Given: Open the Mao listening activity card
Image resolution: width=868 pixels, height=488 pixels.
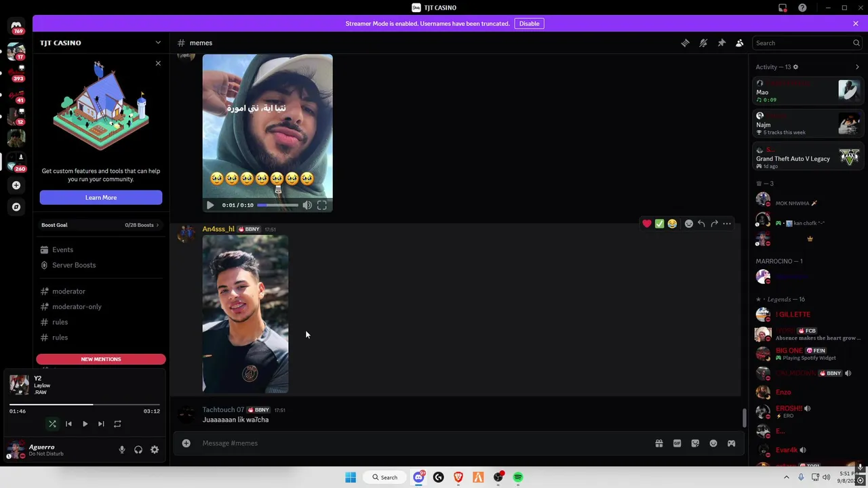Looking at the screenshot, I should coord(808,91).
